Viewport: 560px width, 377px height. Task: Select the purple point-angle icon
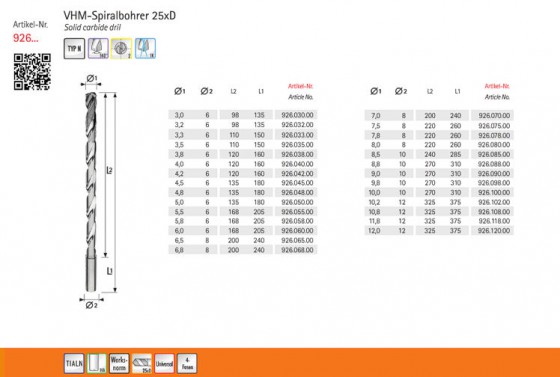coord(98,49)
